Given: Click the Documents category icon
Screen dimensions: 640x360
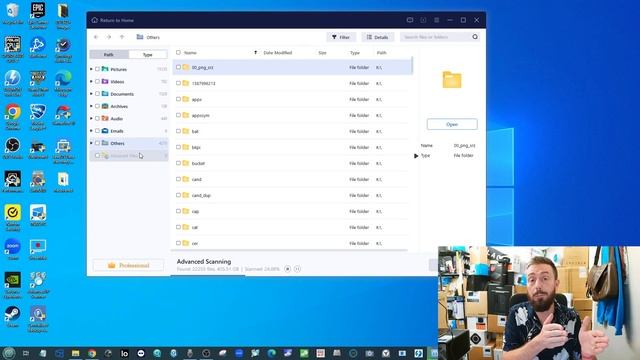Looking at the screenshot, I should point(105,93).
